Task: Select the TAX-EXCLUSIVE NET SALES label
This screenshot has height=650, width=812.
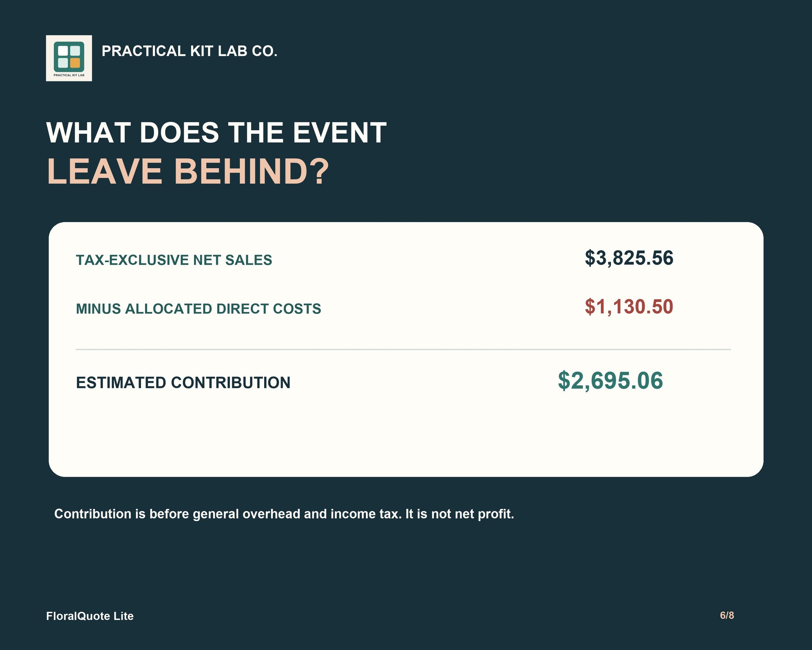Action: tap(174, 260)
